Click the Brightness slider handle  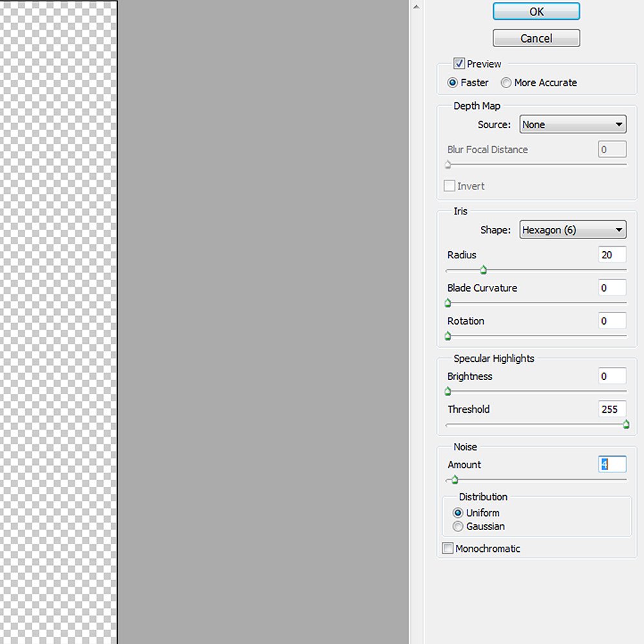[448, 392]
